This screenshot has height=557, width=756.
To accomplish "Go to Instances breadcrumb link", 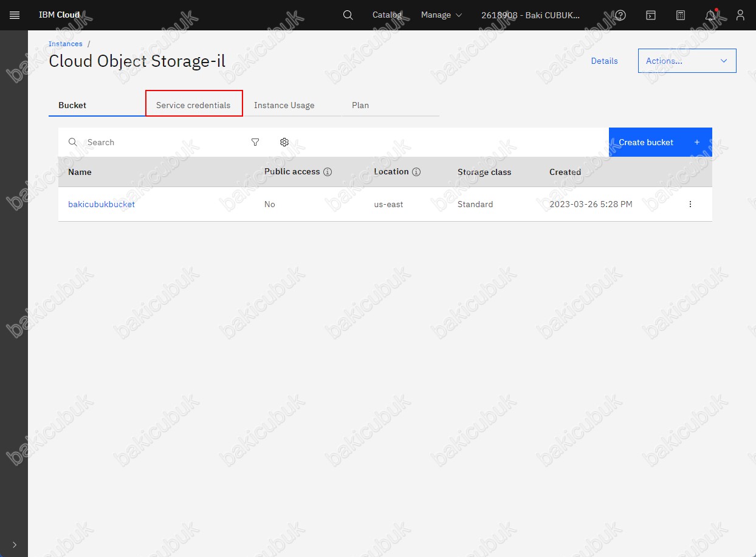I will pyautogui.click(x=66, y=44).
